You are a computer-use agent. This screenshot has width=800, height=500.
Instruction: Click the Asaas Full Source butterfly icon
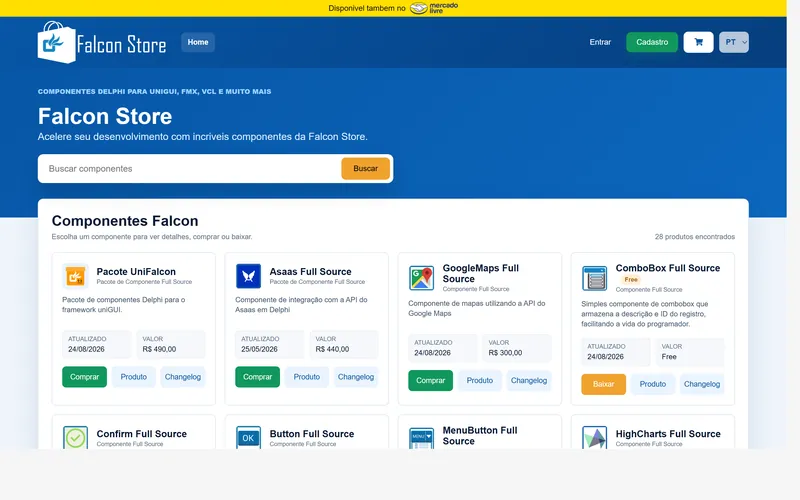(x=248, y=276)
